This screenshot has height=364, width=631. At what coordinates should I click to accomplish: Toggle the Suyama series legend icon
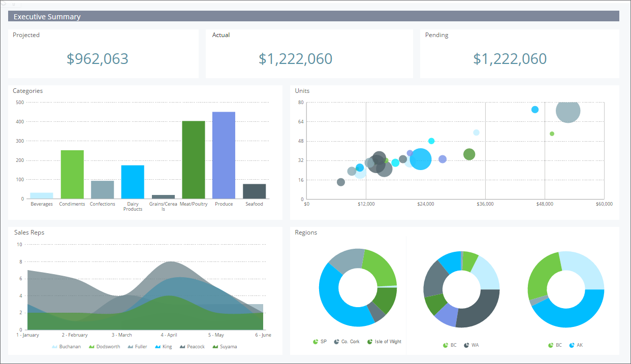coord(215,347)
